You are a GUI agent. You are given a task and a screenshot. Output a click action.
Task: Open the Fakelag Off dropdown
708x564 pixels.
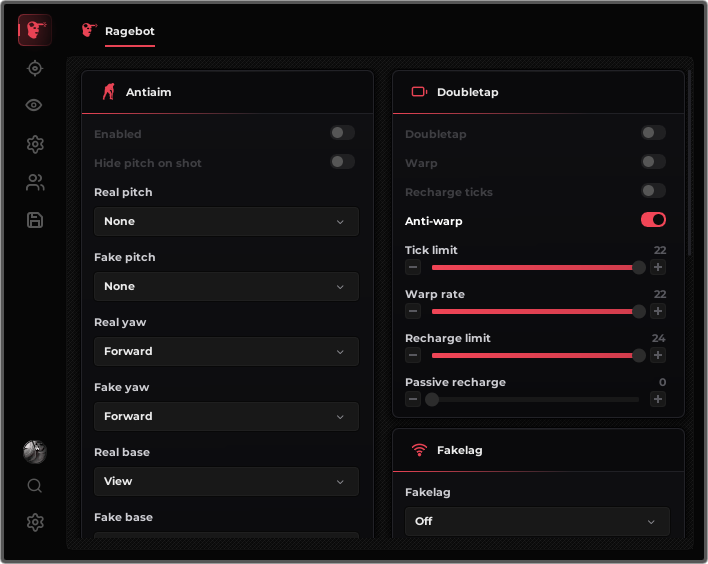coord(537,521)
